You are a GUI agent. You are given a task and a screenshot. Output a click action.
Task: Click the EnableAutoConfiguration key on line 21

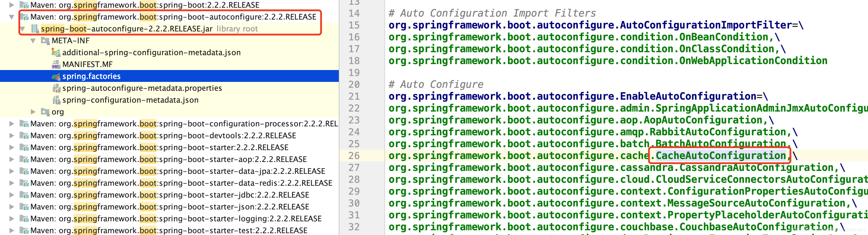pos(573,96)
